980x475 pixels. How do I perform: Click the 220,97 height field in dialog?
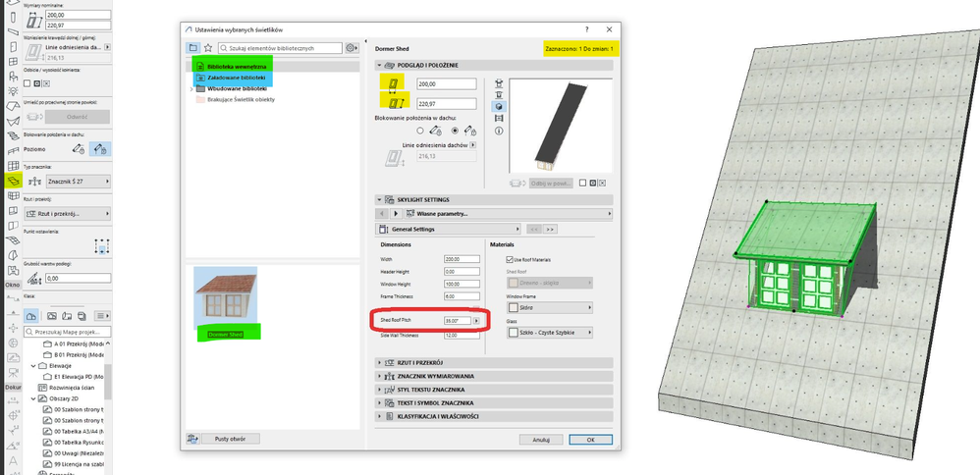pos(446,104)
